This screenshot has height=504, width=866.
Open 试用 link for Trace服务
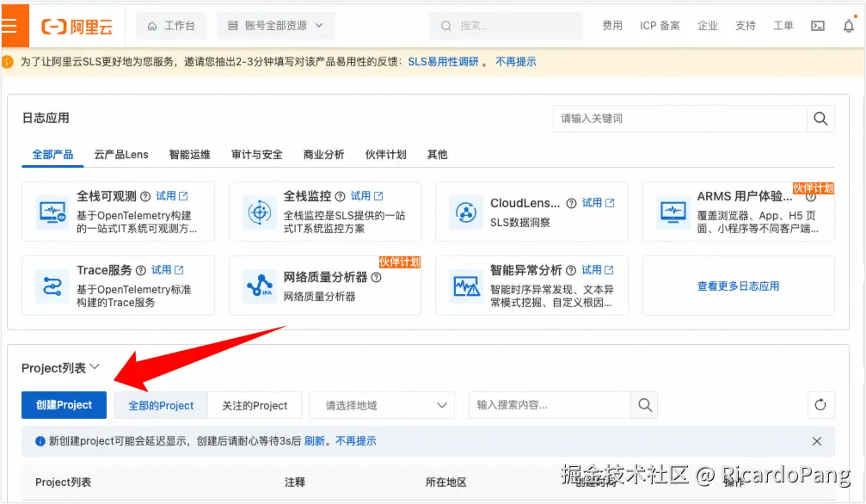coord(168,270)
